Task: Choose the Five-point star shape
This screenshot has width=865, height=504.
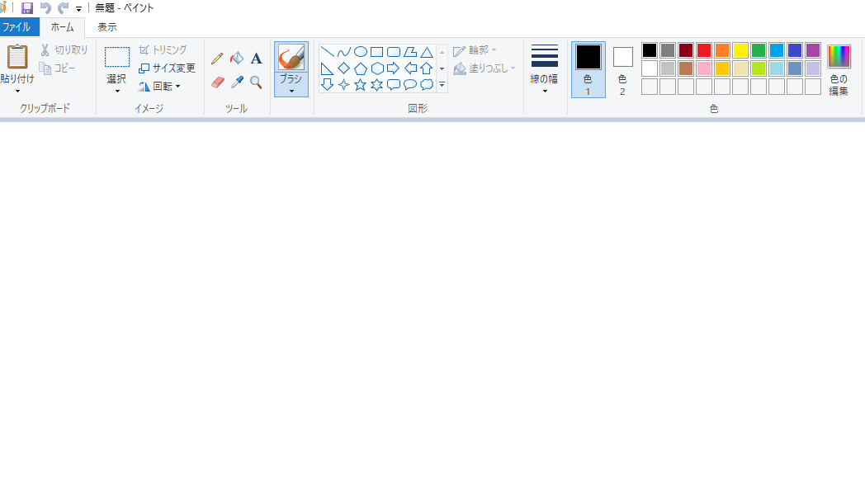Action: [x=360, y=84]
